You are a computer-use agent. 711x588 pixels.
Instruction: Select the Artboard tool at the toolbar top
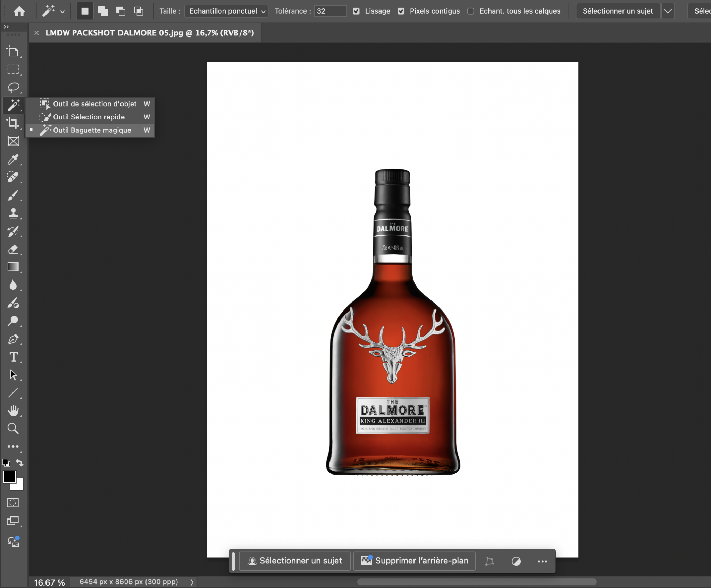(13, 51)
